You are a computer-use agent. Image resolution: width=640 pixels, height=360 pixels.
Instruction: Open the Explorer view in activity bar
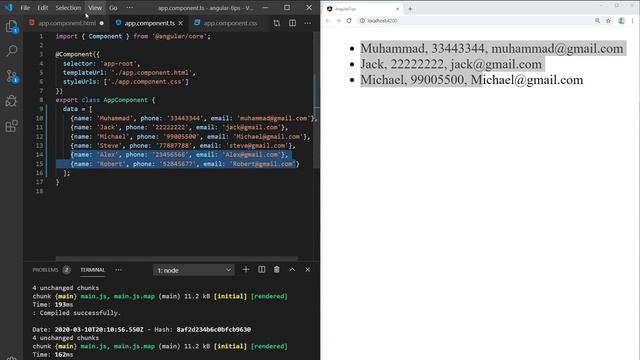pos(11,27)
